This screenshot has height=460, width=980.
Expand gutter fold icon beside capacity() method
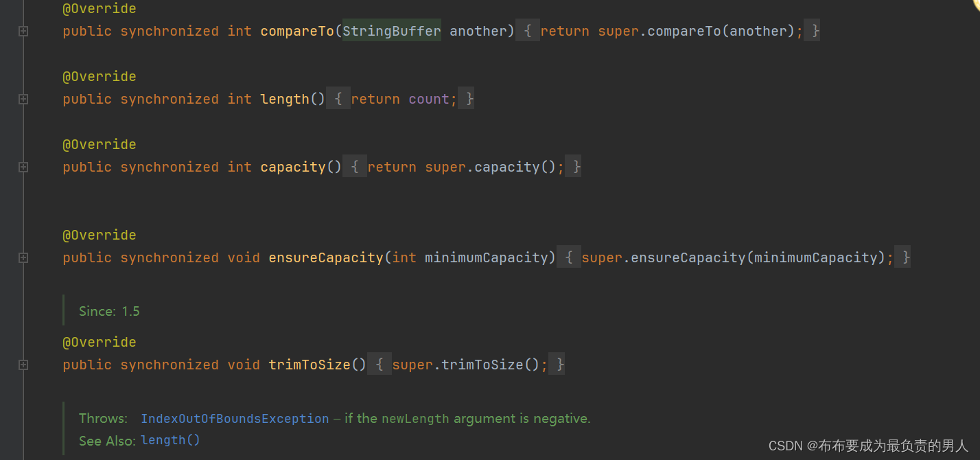pos(23,167)
